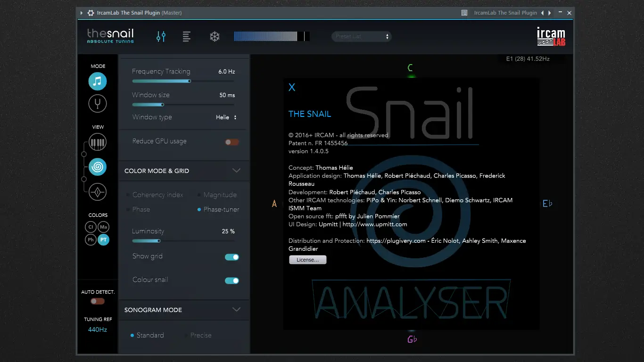Collapse the Color Mode & Grid section
This screenshot has width=644, height=362.
click(237, 171)
